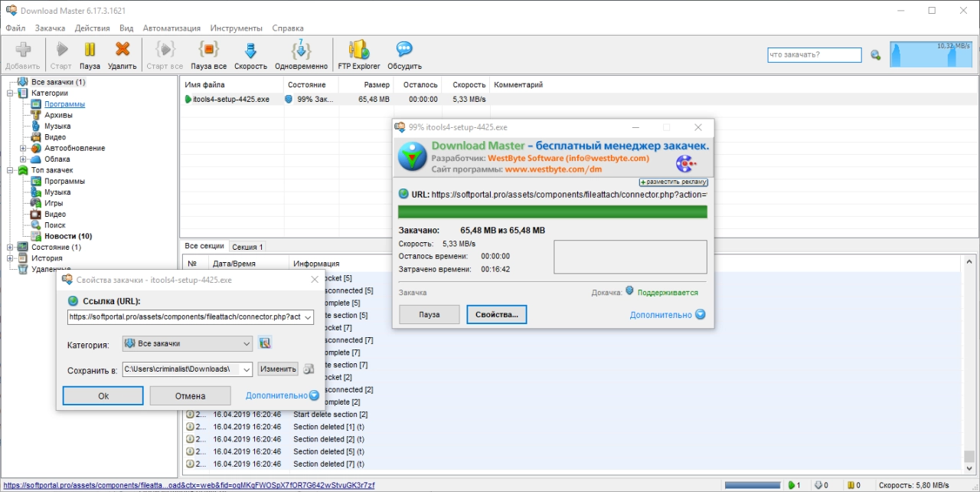Sort by the Размер column header
980x492 pixels.
(x=366, y=84)
